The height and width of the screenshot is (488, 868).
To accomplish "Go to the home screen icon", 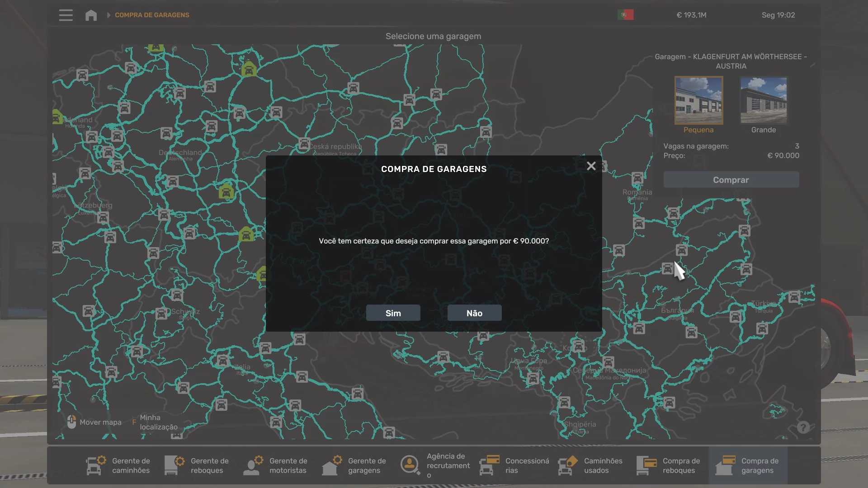I will click(91, 15).
